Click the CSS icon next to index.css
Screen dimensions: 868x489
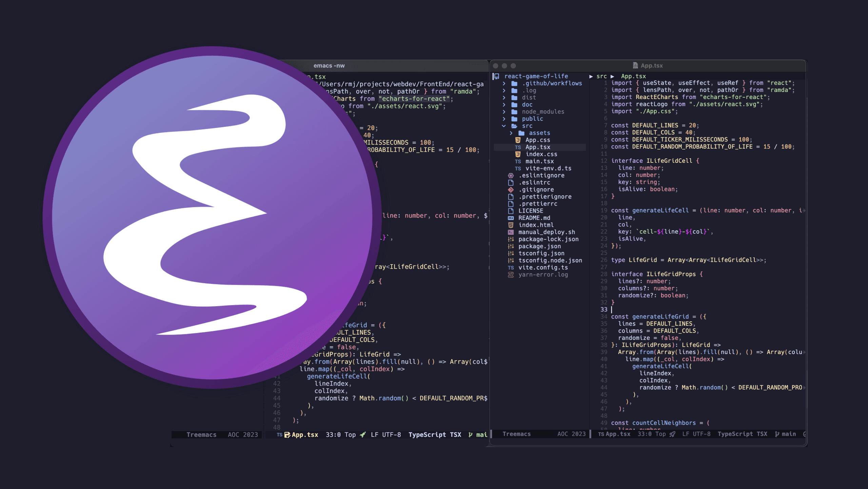click(x=518, y=154)
